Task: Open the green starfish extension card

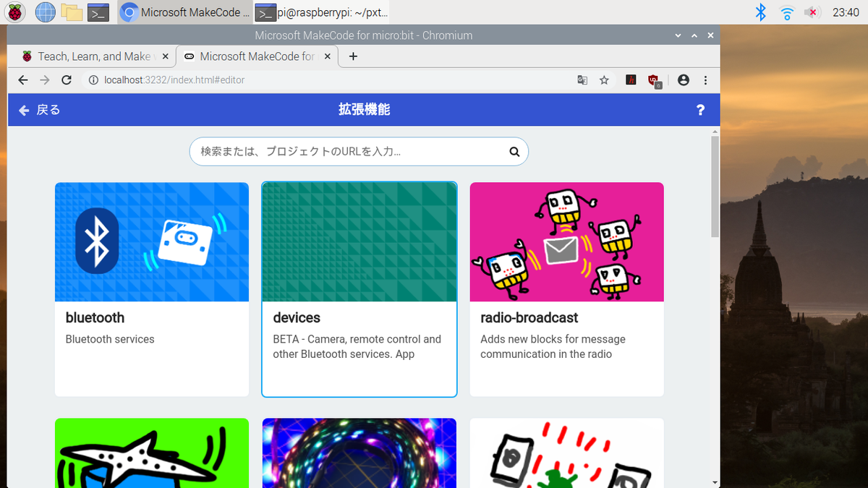Action: point(152,453)
